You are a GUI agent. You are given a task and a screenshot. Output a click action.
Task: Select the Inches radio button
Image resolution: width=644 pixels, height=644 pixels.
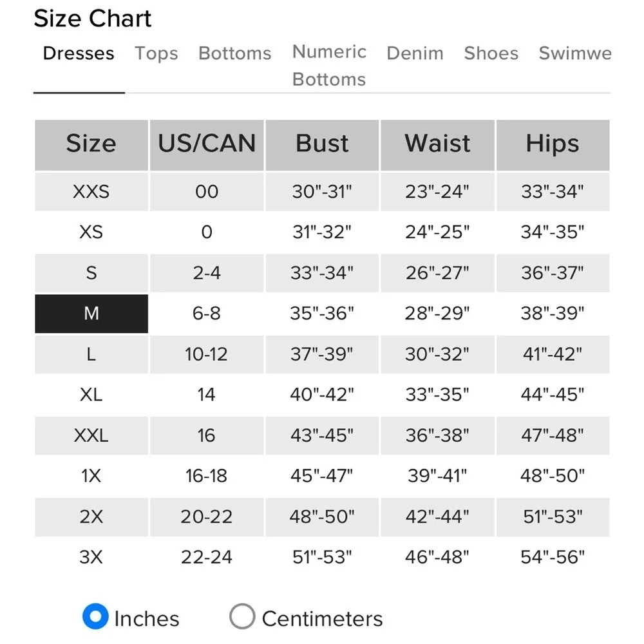(x=96, y=618)
